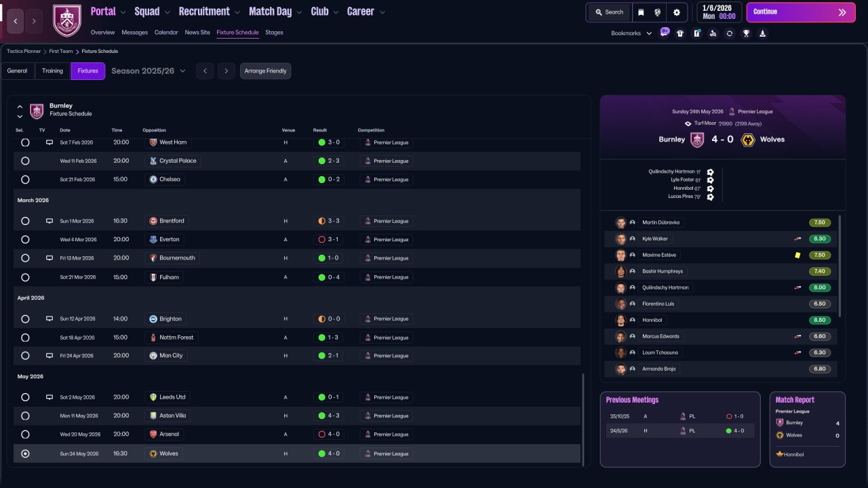Open the News Site subtab
Viewport: 868px width, 488px height.
(x=197, y=33)
